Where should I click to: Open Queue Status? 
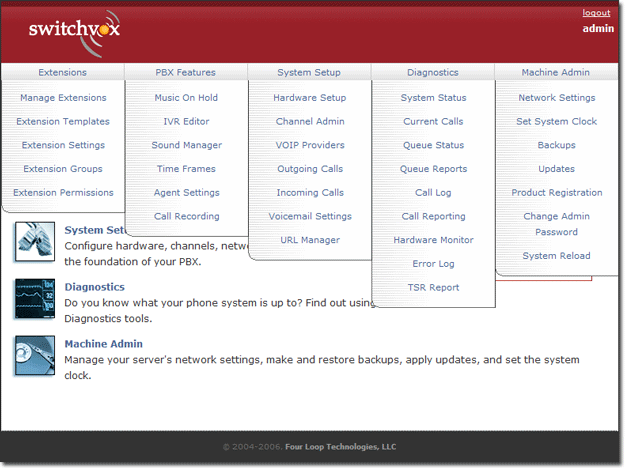(x=433, y=145)
